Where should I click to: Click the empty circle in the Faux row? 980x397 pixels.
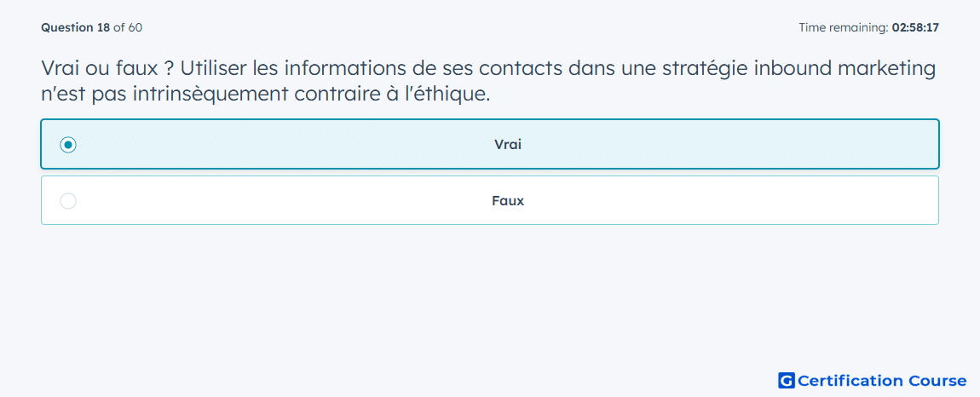coord(68,201)
